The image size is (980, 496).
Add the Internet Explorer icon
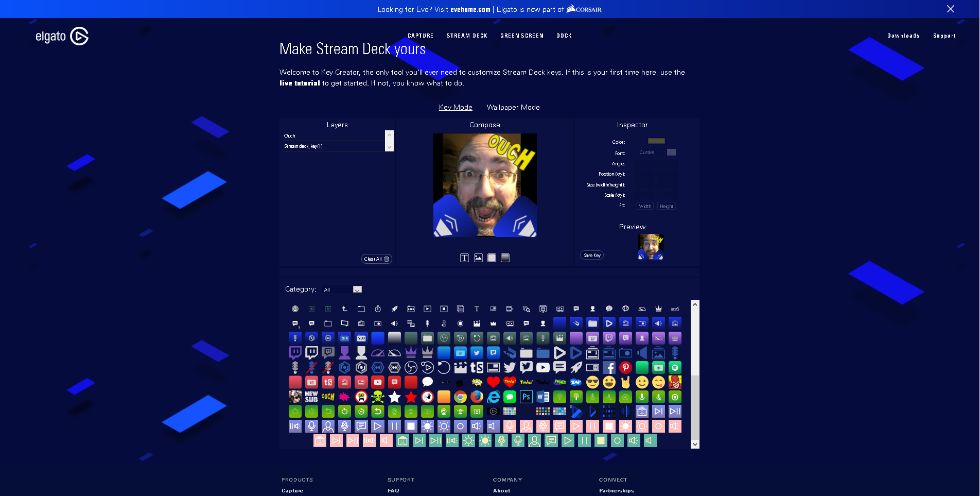point(493,397)
